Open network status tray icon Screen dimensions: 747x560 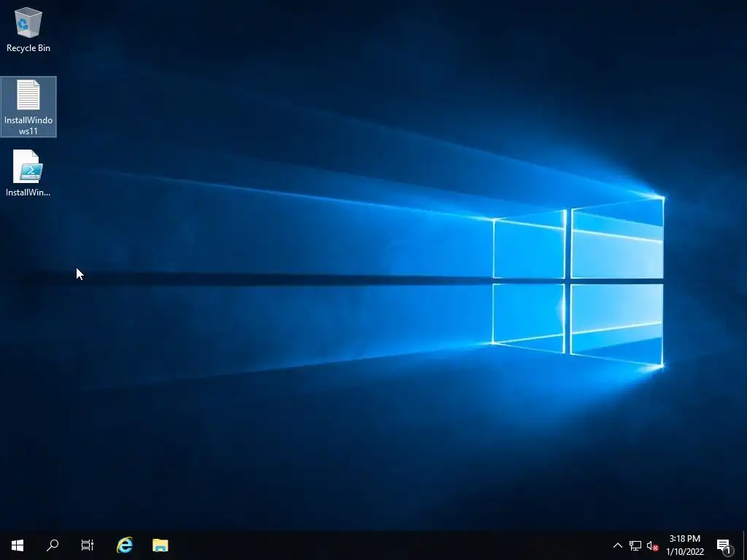tap(635, 545)
